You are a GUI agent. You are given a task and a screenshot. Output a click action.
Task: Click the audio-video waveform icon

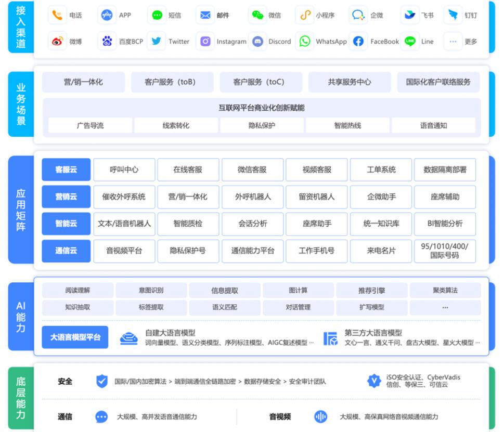click(320, 416)
